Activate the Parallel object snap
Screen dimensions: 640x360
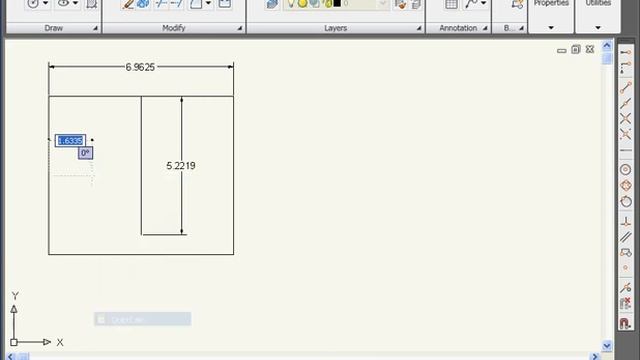click(x=625, y=237)
